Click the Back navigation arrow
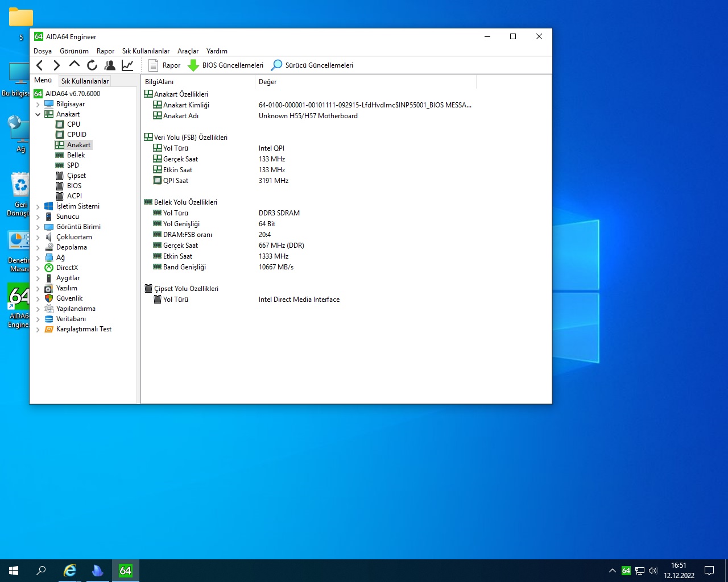Image resolution: width=728 pixels, height=582 pixels. pos(39,65)
